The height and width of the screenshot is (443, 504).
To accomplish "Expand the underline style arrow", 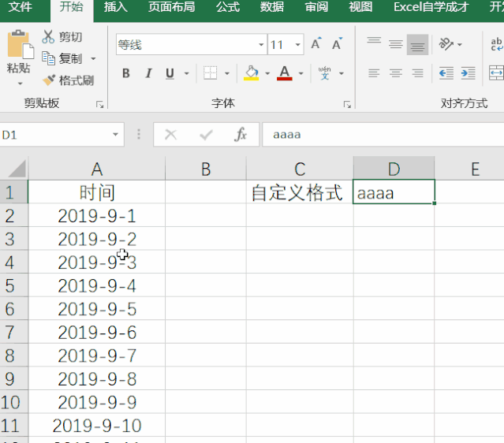I will (186, 73).
